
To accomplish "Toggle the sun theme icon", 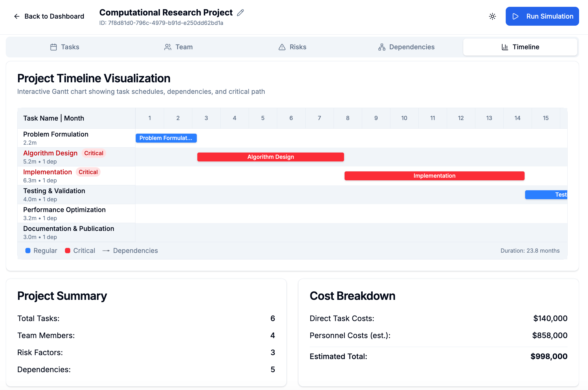I will (492, 16).
